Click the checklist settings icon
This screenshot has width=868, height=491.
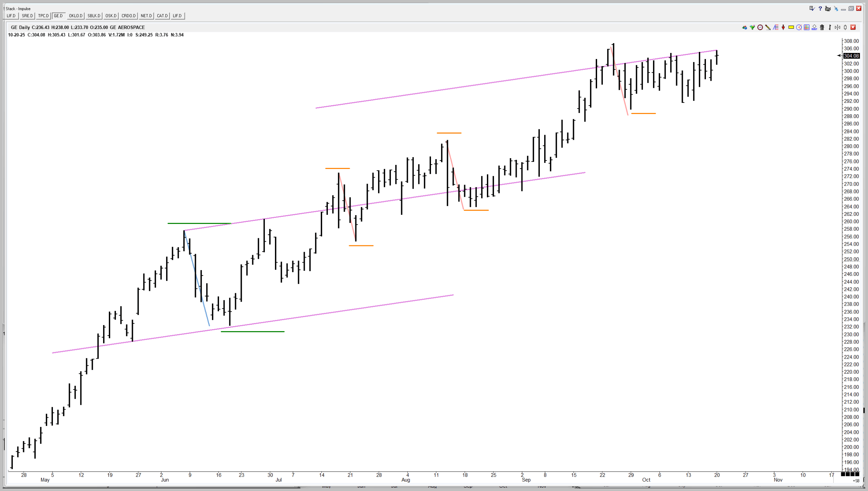[812, 8]
